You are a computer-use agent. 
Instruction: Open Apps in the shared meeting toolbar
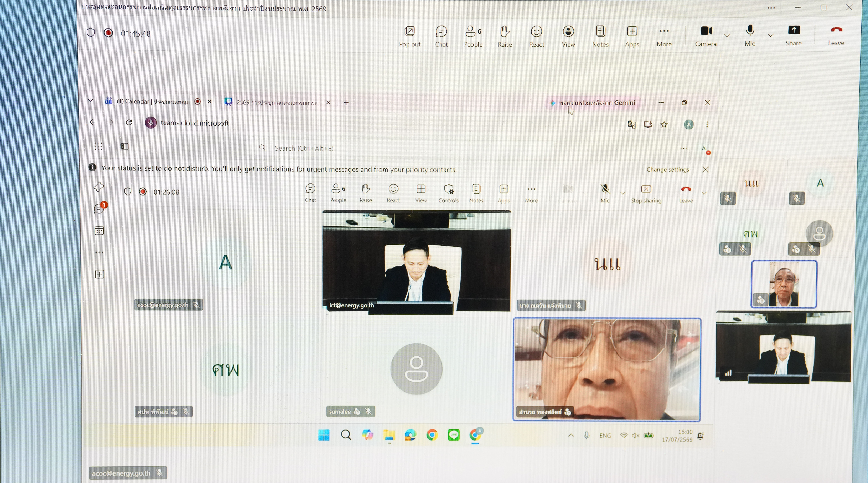(504, 193)
